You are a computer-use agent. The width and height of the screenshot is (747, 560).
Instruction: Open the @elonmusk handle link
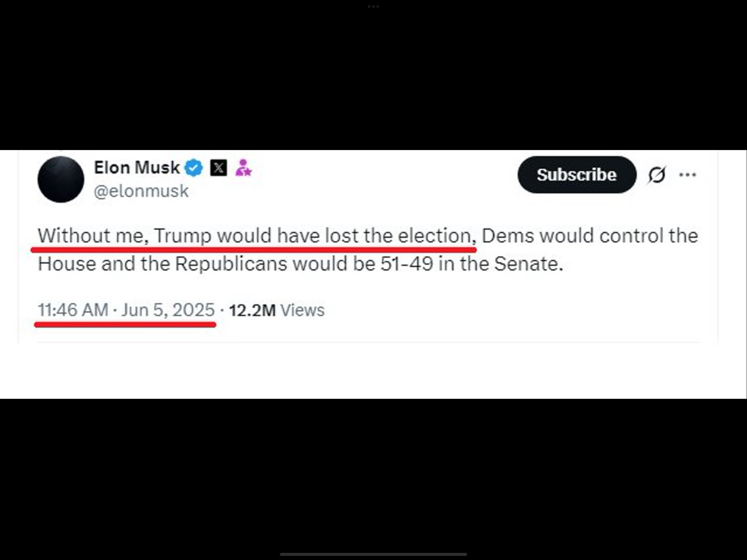click(141, 191)
